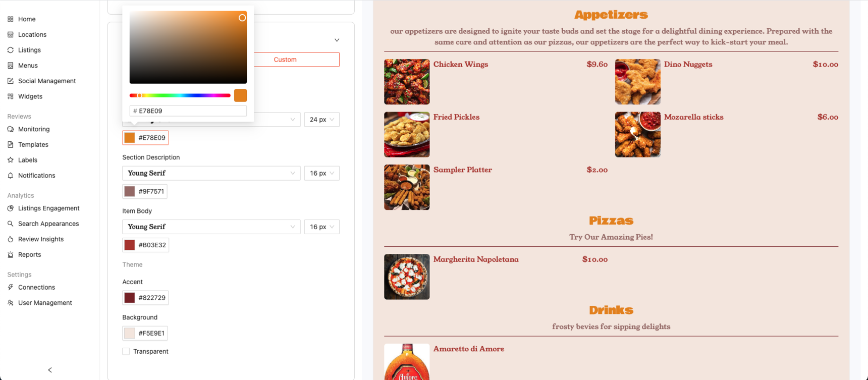Collapse the sidebar with the left arrow

point(50,370)
